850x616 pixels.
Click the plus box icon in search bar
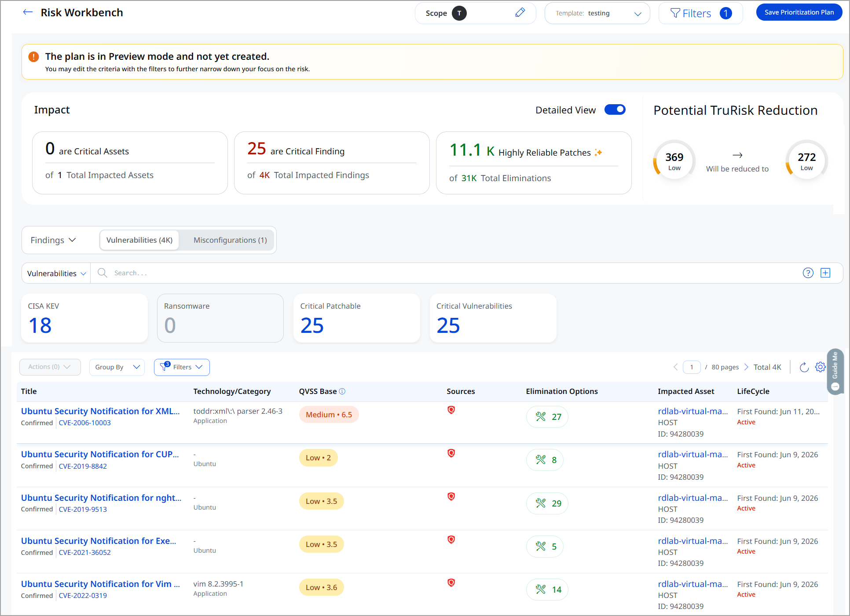click(825, 273)
